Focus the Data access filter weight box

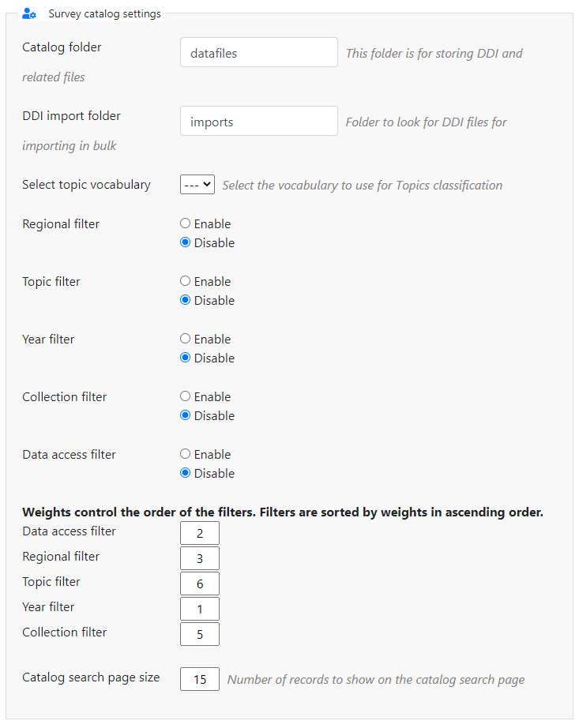pyautogui.click(x=200, y=533)
